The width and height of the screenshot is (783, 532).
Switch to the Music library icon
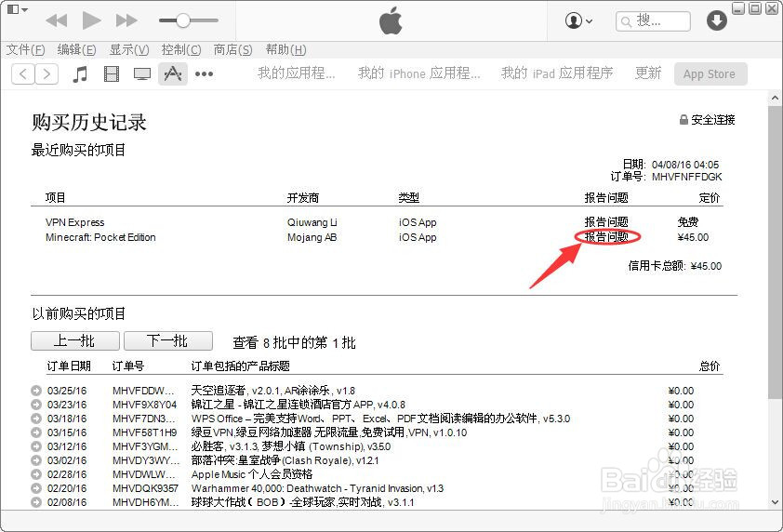coord(80,73)
